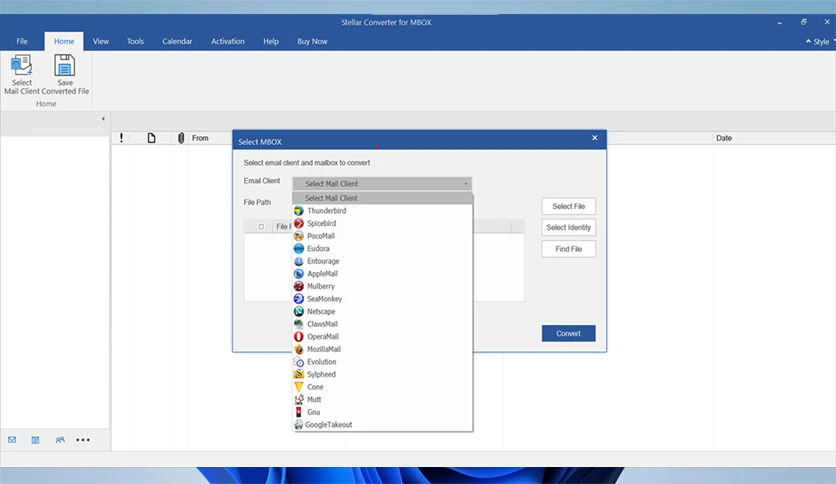Switch to the Home ribbon tab
Viewport: 836px width, 484px height.
[x=64, y=41]
